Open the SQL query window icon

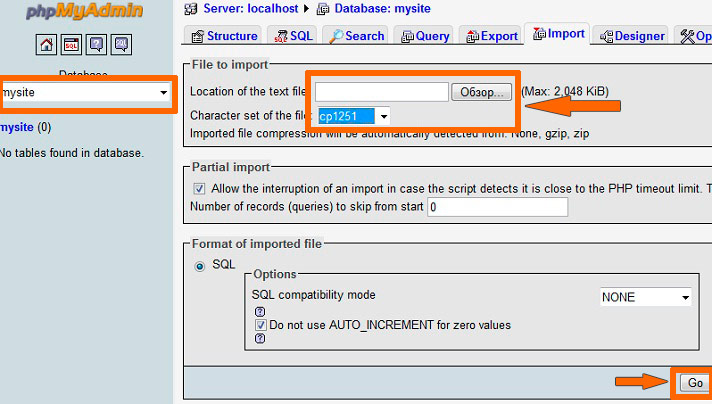tap(71, 44)
